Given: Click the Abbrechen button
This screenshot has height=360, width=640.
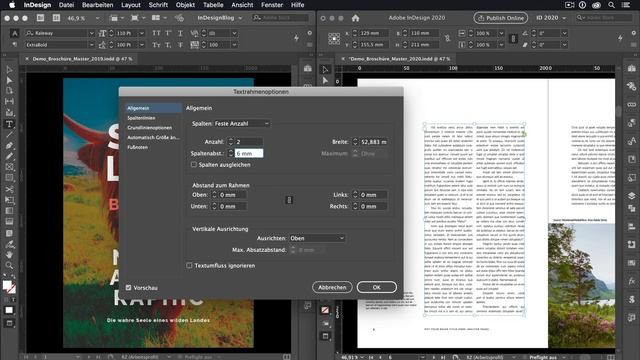Looking at the screenshot, I should [x=332, y=287].
